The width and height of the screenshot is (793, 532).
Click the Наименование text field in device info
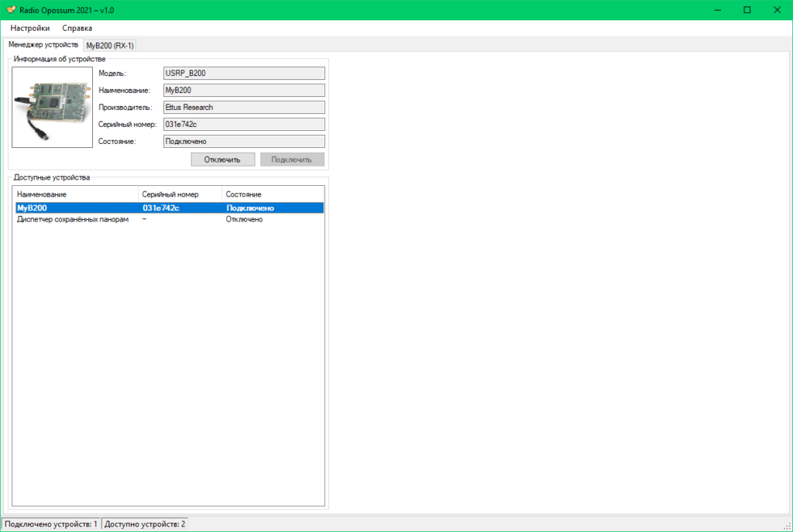(x=243, y=91)
